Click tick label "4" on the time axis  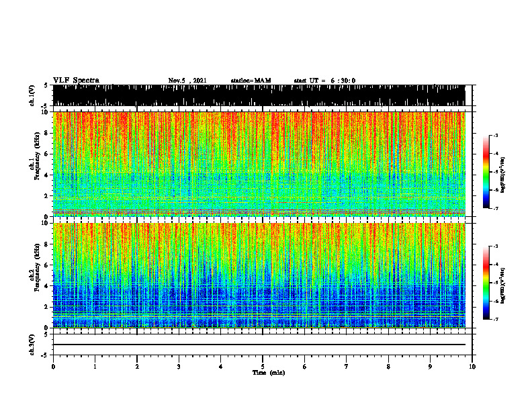221,367
